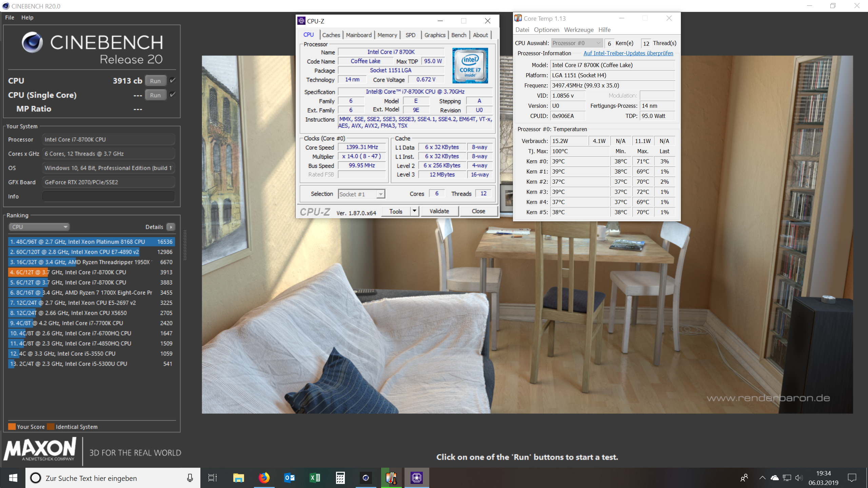Click the Cinebench taskbar icon
The image size is (868, 488).
(x=366, y=478)
